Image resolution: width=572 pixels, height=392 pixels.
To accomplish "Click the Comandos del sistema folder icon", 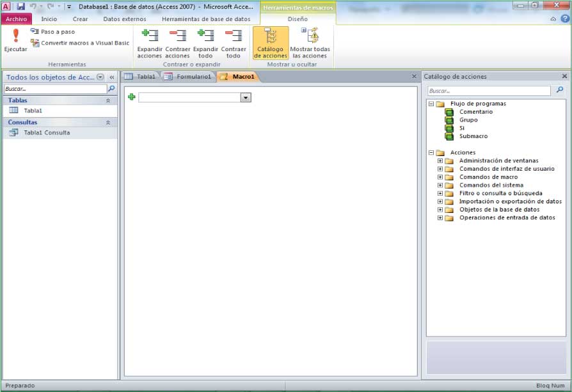I will [449, 185].
